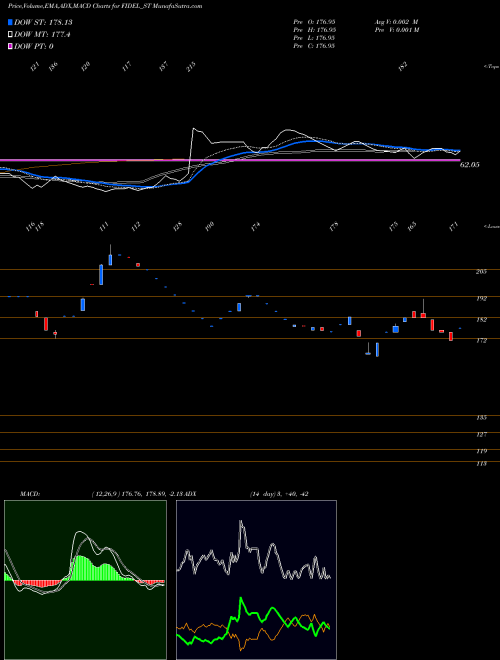Click the 121 high label above the EMA chart

[x=35, y=67]
